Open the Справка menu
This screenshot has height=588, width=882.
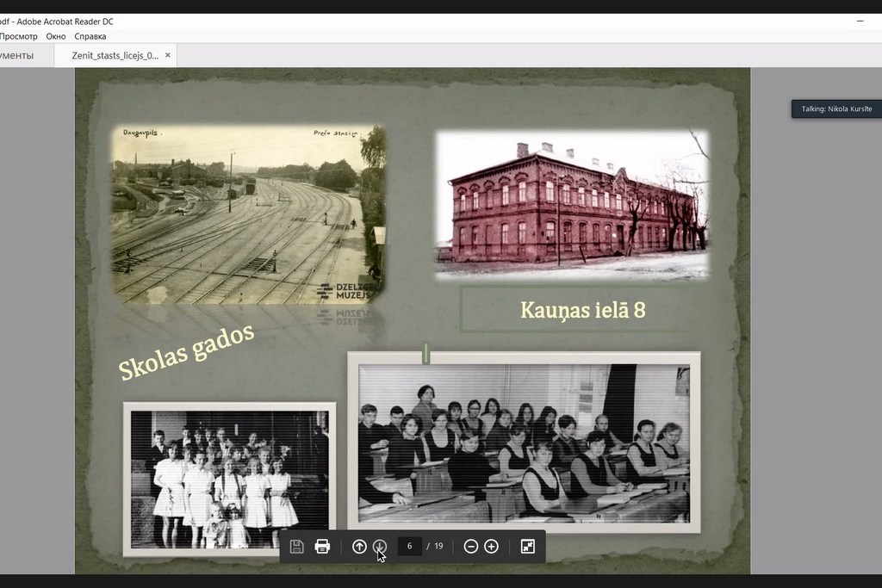(90, 36)
